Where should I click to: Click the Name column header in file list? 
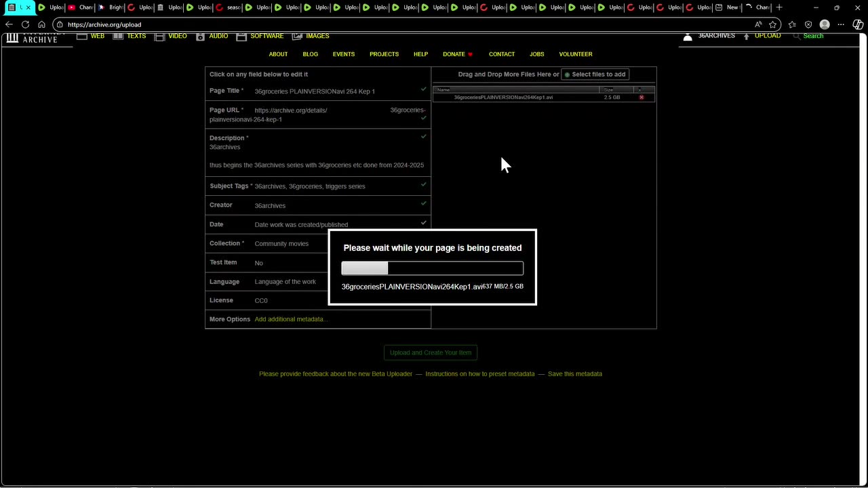tap(516, 89)
